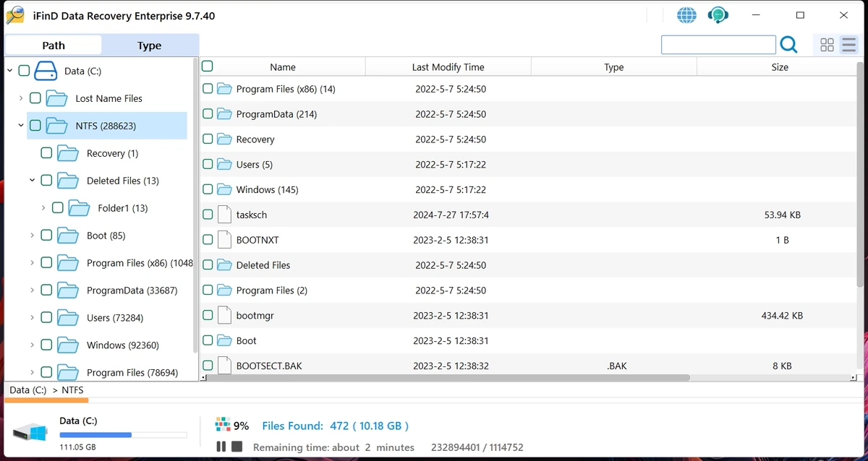868x461 pixels.
Task: Click NTFS in the breadcrumb path
Action: coord(72,390)
